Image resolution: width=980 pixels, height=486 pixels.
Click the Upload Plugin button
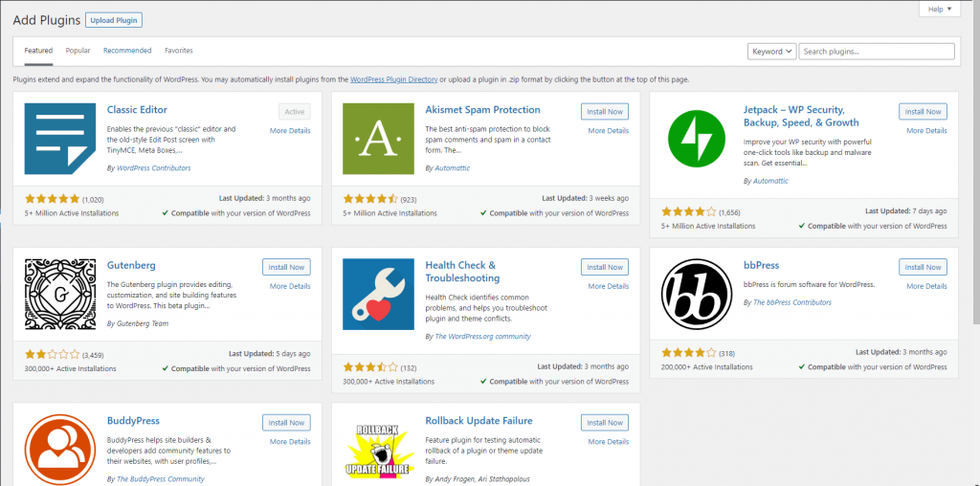113,19
